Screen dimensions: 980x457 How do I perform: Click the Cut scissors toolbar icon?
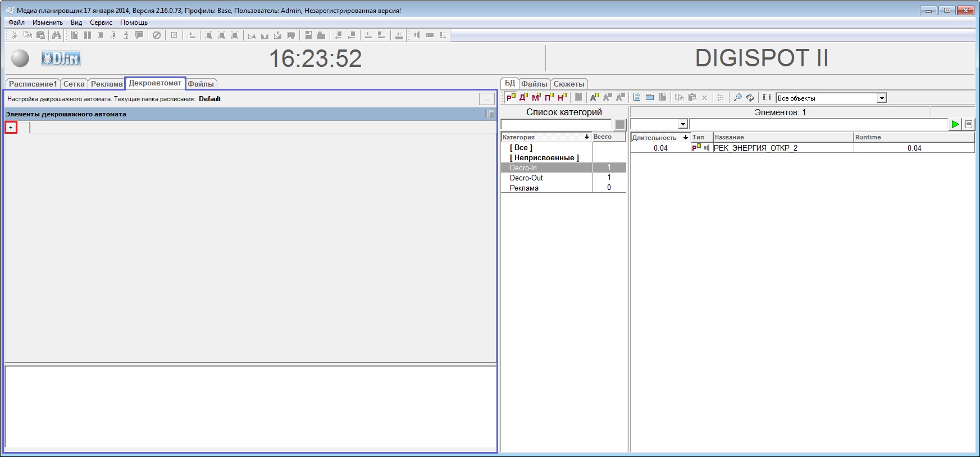point(15,35)
